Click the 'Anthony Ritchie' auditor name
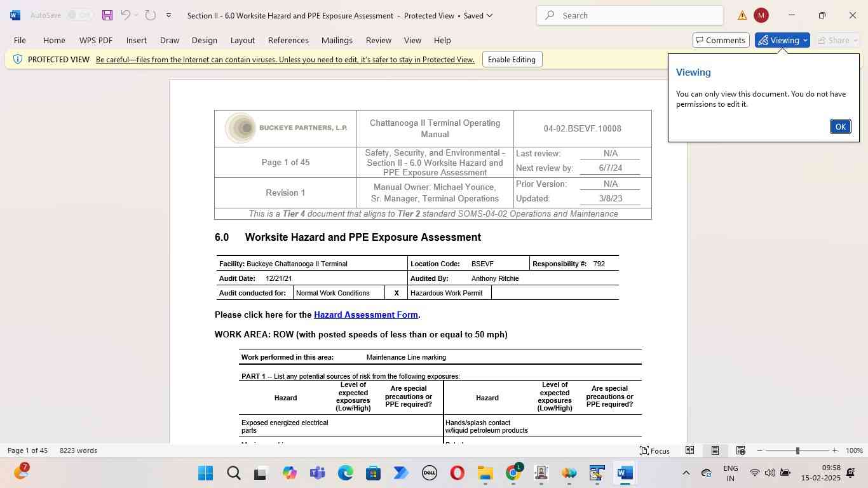This screenshot has height=488, width=868. 495,278
